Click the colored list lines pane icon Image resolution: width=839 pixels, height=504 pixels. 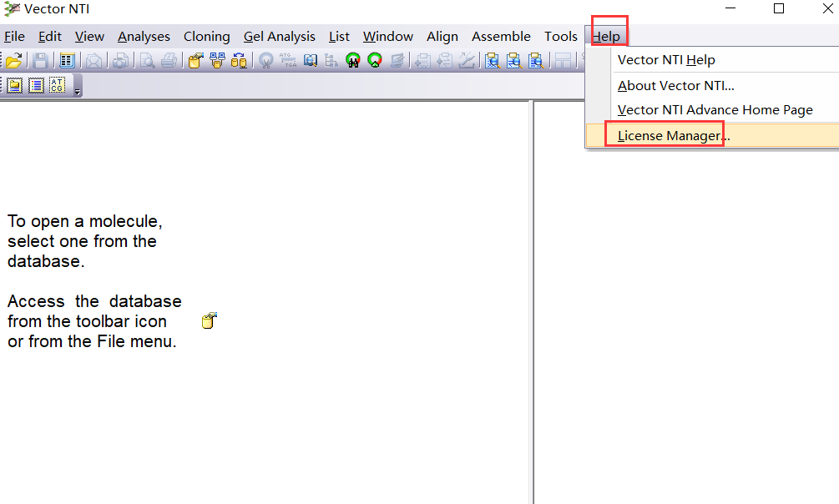pos(36,86)
